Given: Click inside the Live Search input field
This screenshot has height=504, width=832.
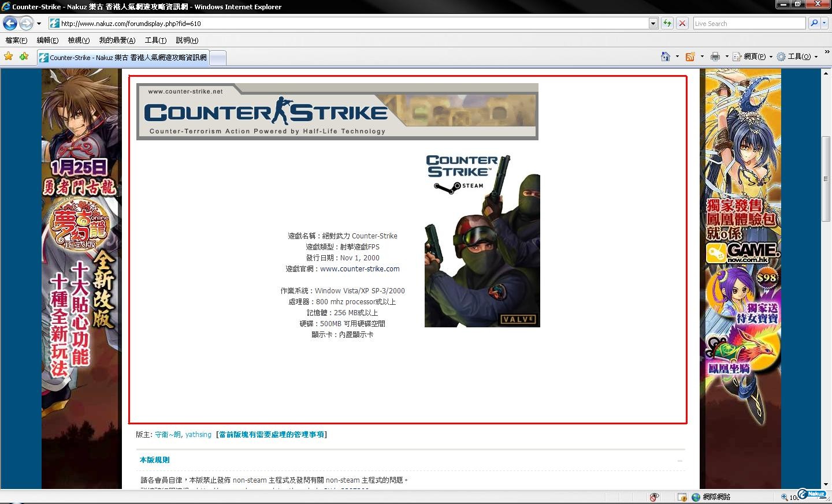Looking at the screenshot, I should pos(748,24).
